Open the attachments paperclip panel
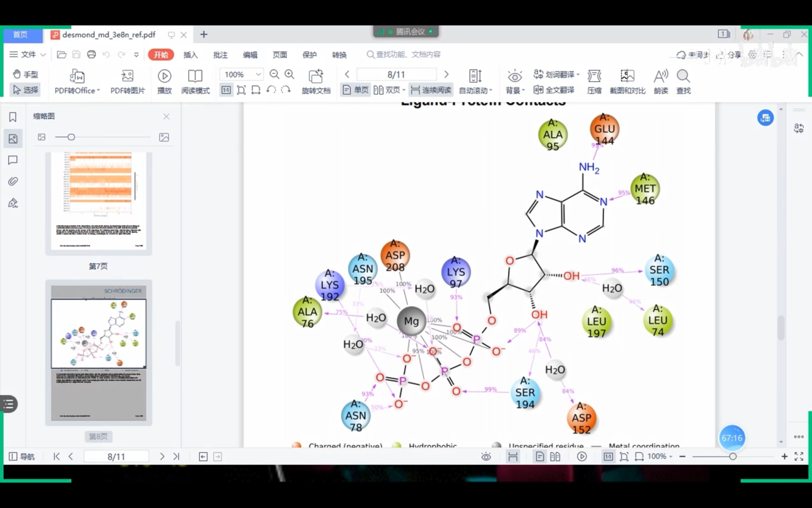Viewport: 812px width, 508px height. 13,181
